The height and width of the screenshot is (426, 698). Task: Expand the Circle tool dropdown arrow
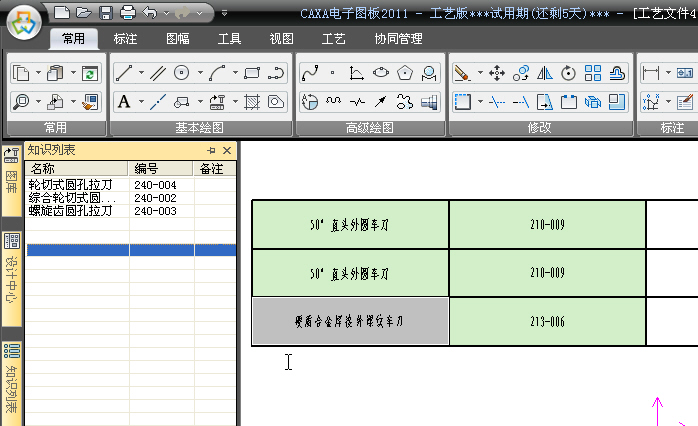(199, 73)
